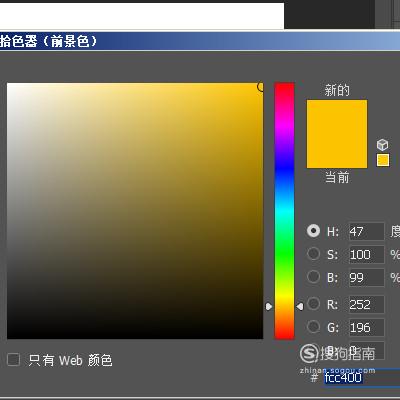The height and width of the screenshot is (400, 400).
Task: Select the H hue radio button
Action: pyautogui.click(x=313, y=231)
